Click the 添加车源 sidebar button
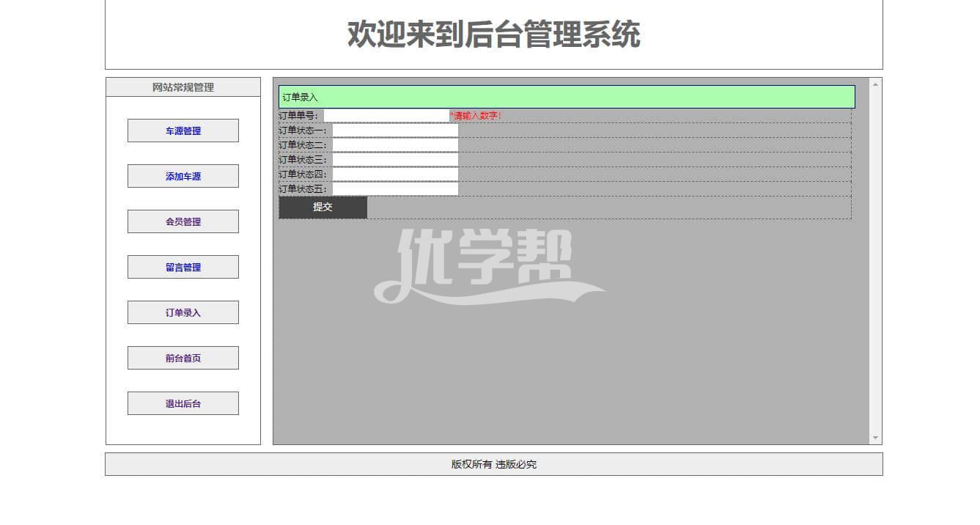 pyautogui.click(x=183, y=176)
